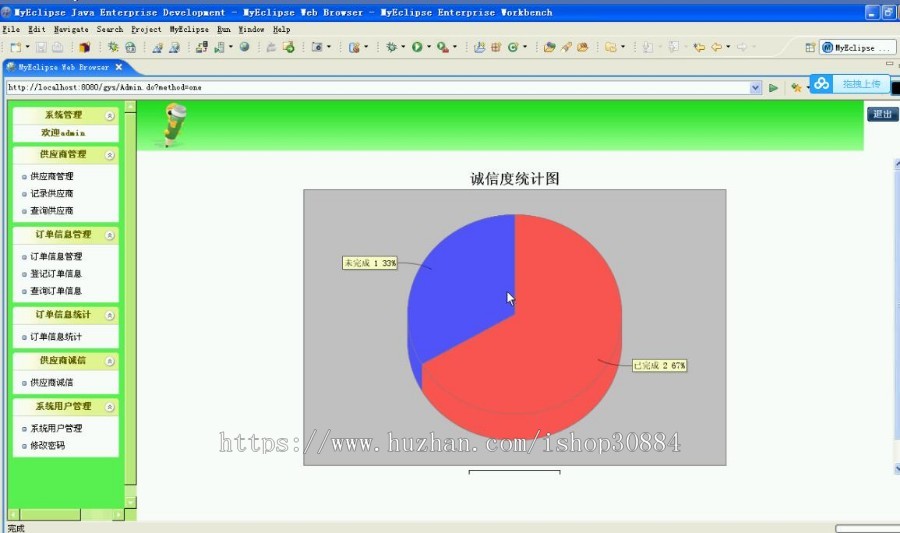Open the Edit menu
900x533 pixels.
[x=37, y=29]
